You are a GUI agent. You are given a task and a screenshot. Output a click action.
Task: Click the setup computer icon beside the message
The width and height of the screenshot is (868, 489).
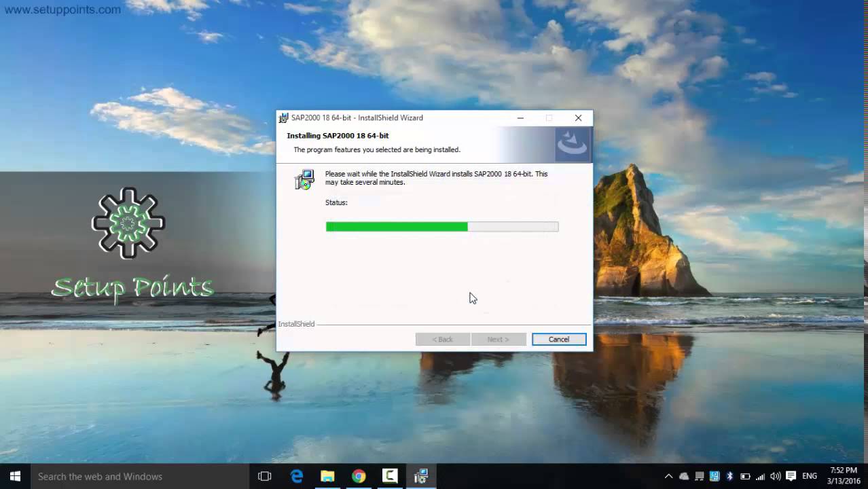(304, 179)
